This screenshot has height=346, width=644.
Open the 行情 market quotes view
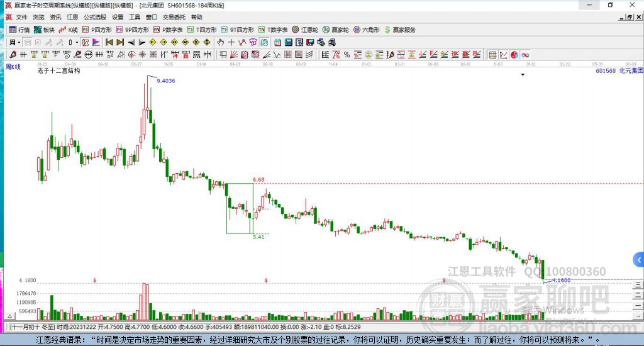[19, 30]
